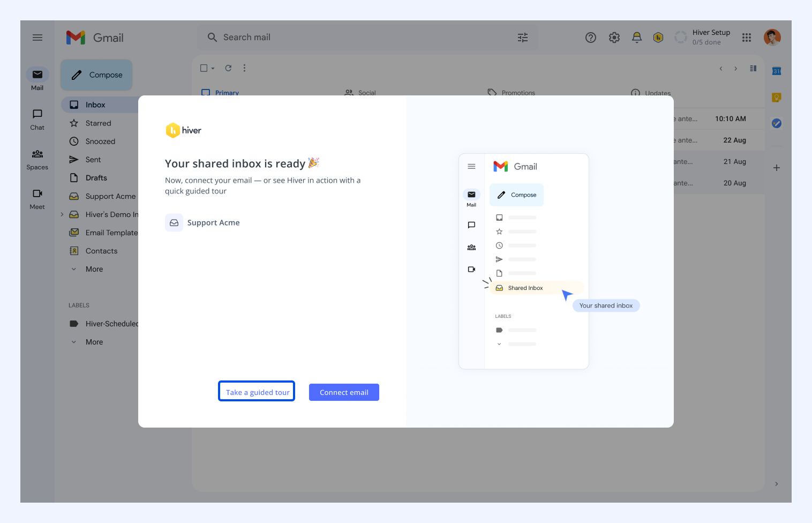
Task: Switch to the Social tab
Action: [360, 92]
